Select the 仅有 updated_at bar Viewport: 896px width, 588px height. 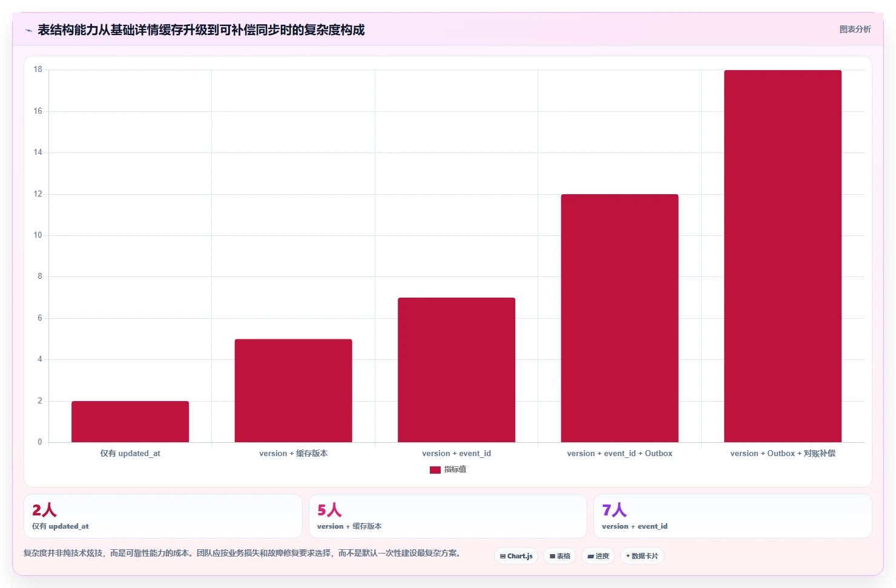130,422
